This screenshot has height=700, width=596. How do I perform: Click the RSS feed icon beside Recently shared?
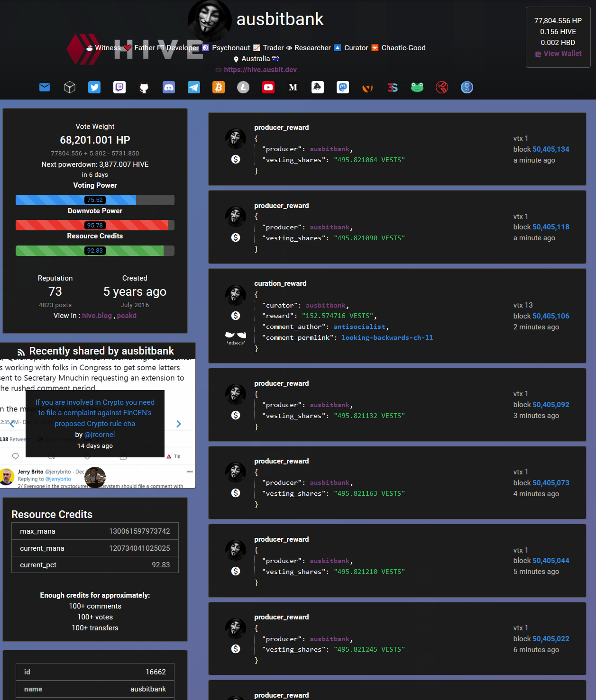21,352
